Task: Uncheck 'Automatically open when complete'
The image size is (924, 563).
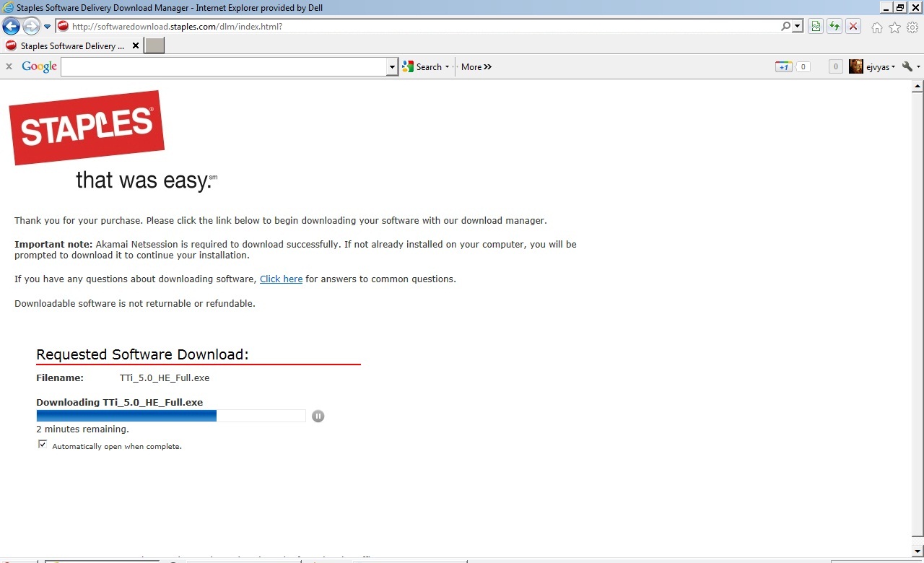Action: click(x=43, y=445)
